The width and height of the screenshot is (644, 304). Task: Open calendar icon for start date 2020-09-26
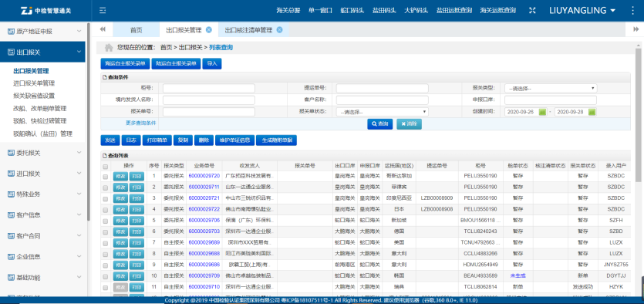tap(542, 112)
